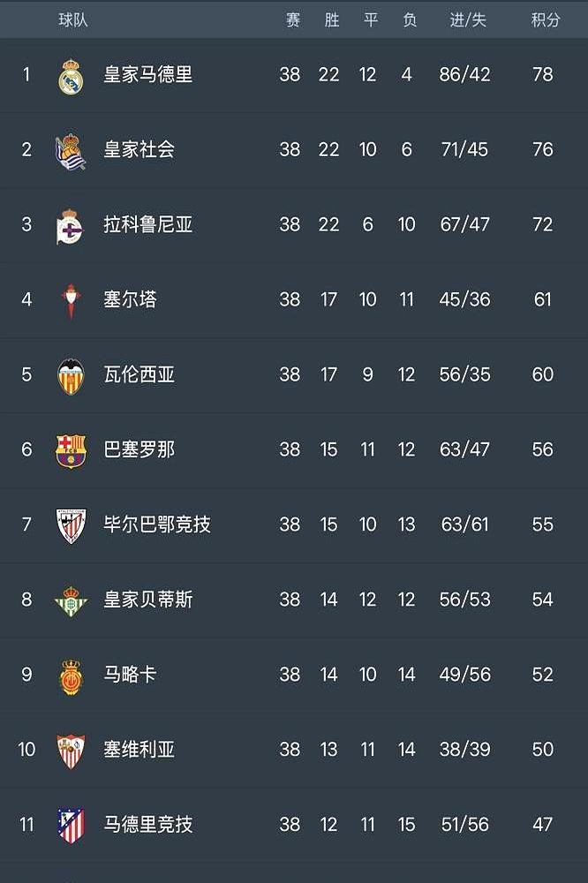This screenshot has width=588, height=883.
Task: Click the Valencia bat crest
Action: click(x=71, y=375)
